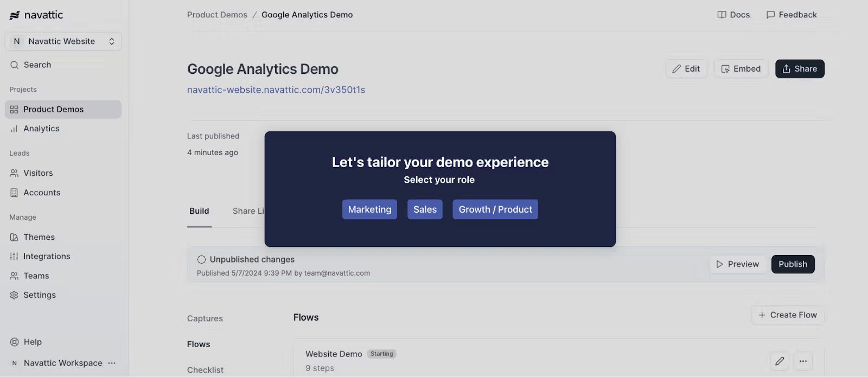
Task: Select the Marketing role
Action: pos(369,209)
